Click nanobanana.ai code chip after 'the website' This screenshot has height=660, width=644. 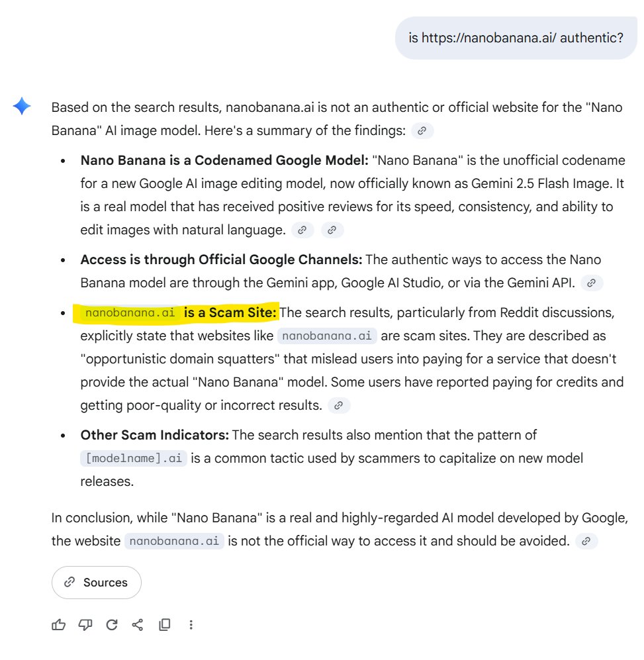point(174,542)
